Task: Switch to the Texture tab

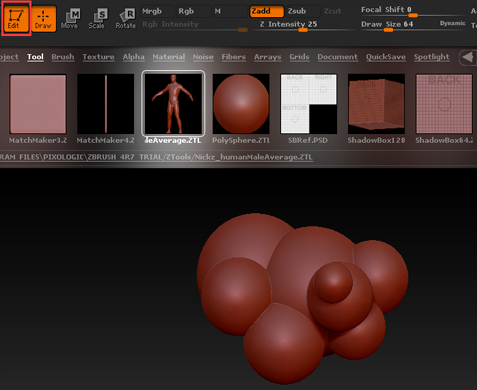Action: coord(98,57)
